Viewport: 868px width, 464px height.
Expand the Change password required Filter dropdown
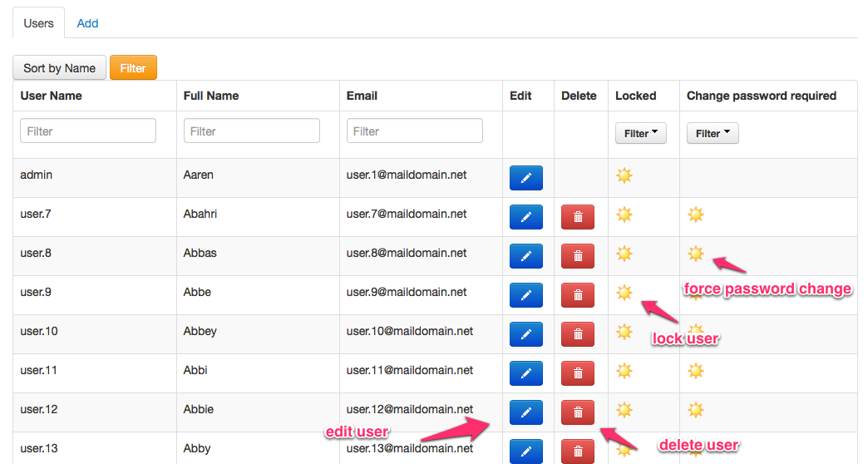click(712, 133)
